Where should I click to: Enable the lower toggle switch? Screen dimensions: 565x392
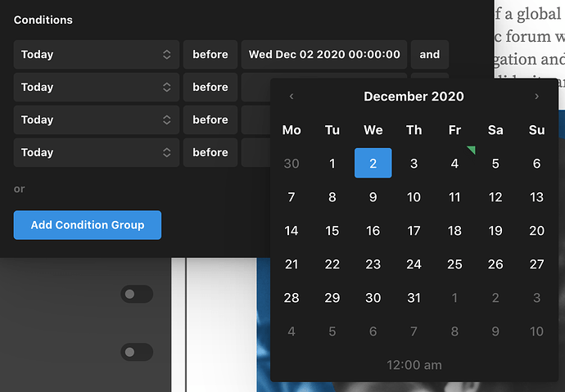click(137, 352)
